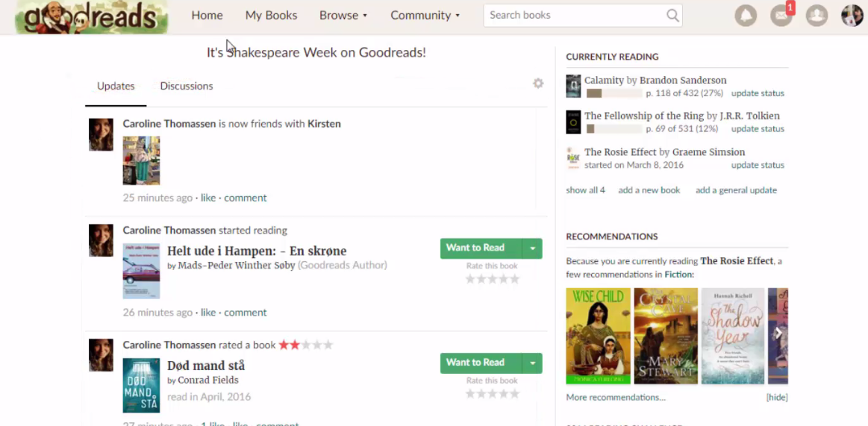Rate Død mand stå five stars

point(515,393)
